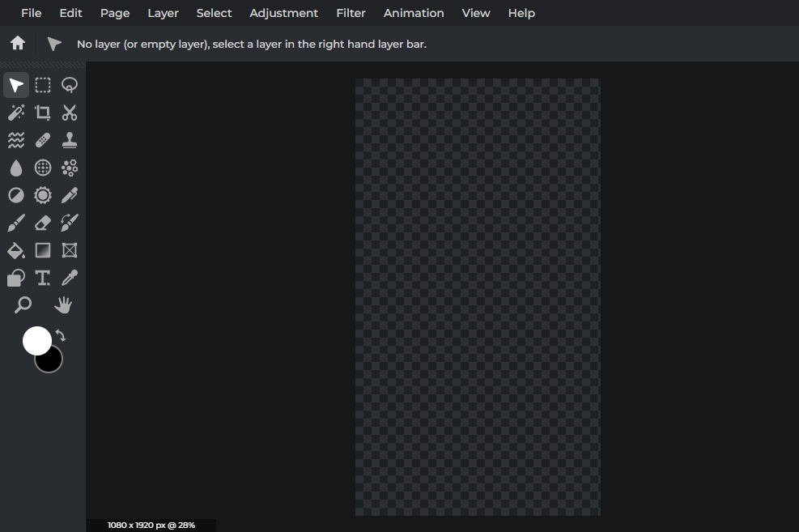
Task: Select the Text tool
Action: pyautogui.click(x=43, y=278)
